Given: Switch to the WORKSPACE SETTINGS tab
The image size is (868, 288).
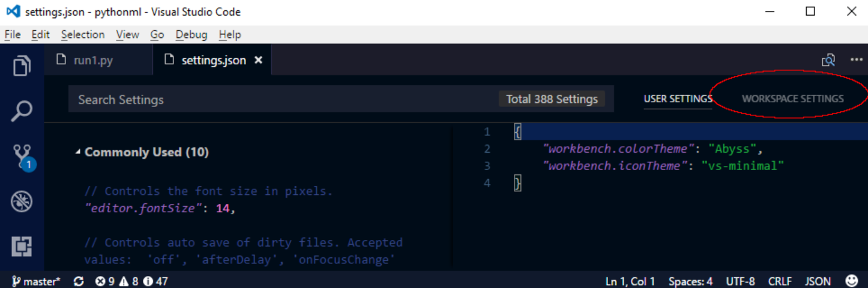Looking at the screenshot, I should tap(792, 99).
